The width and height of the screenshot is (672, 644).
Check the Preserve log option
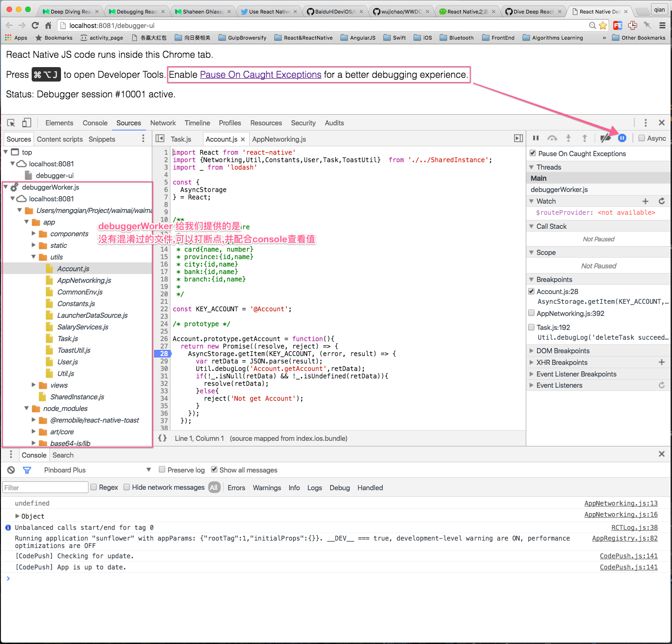(162, 470)
